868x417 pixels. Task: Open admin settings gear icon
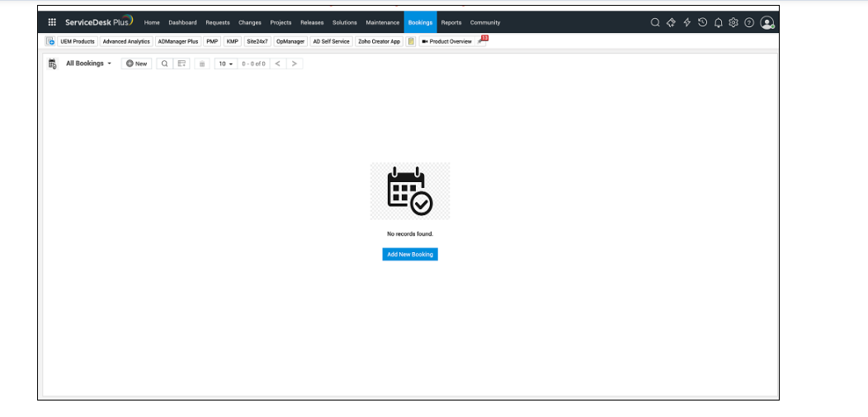pos(733,22)
